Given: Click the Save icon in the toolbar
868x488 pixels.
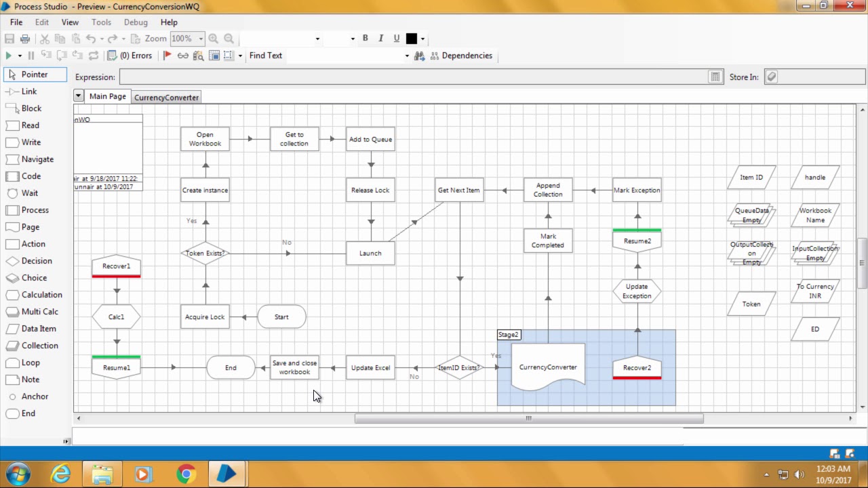Looking at the screenshot, I should point(9,39).
